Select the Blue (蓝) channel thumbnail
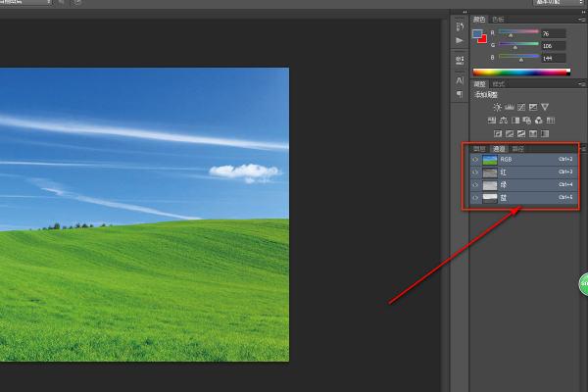Viewport: 588px width, 392px height. [490, 198]
